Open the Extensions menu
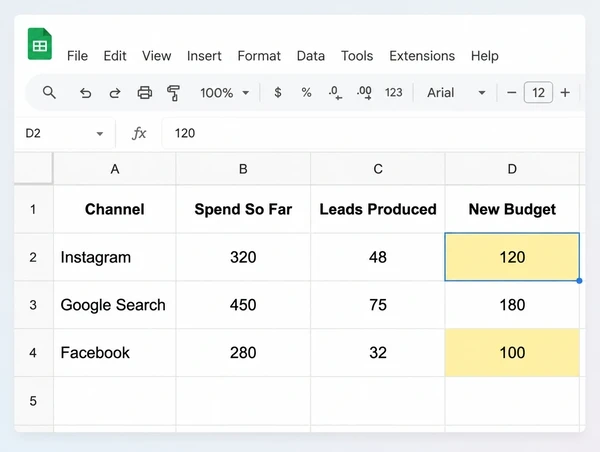The width and height of the screenshot is (600, 452). [x=422, y=56]
